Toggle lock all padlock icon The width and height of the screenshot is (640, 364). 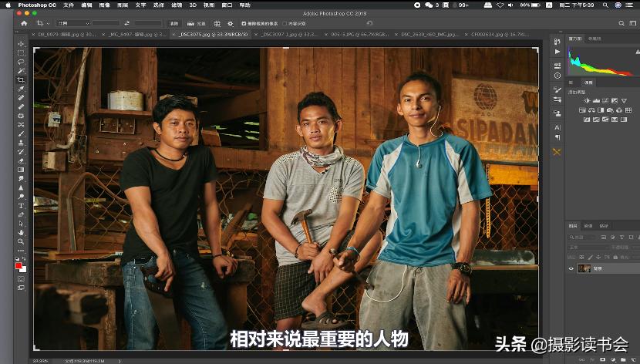tap(615, 258)
